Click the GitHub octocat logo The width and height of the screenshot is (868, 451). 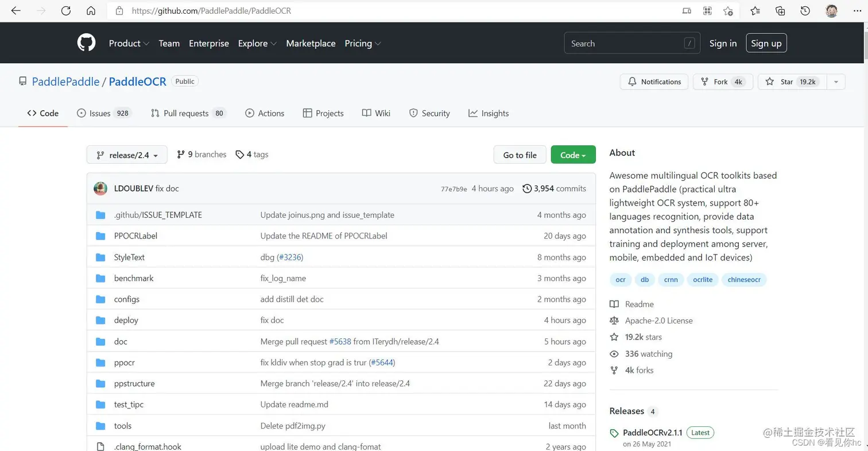86,43
